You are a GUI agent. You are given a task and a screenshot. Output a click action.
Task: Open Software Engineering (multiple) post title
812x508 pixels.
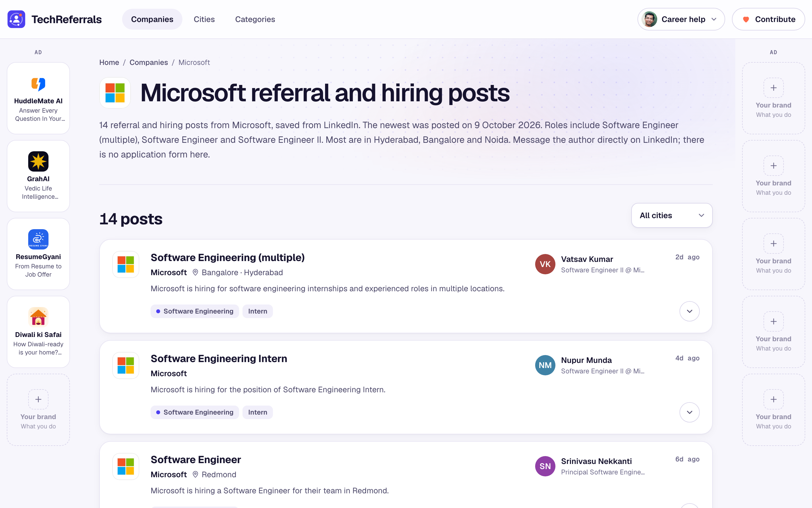tap(228, 257)
